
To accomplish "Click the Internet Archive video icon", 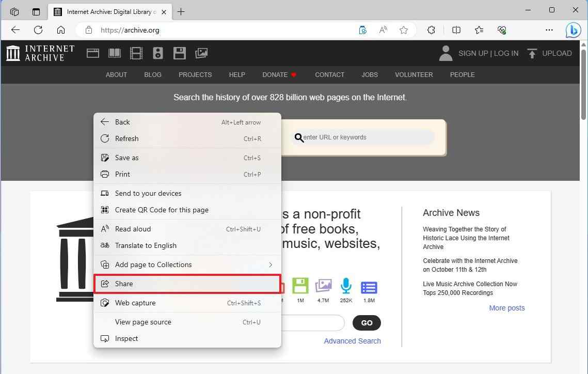I will pyautogui.click(x=136, y=53).
